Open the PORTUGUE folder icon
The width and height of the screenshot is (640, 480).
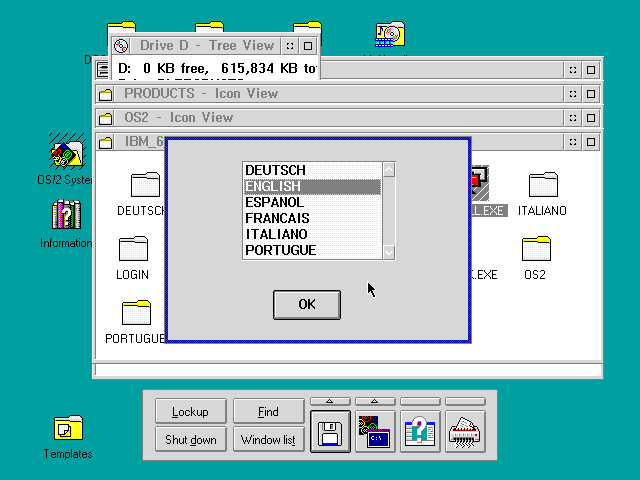click(136, 313)
